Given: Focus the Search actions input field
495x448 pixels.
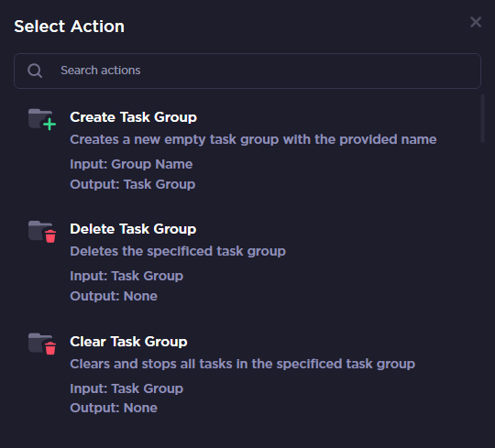Looking at the screenshot, I should pyautogui.click(x=247, y=71).
